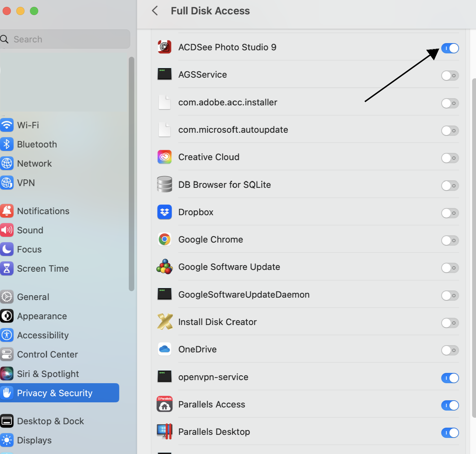Turn off Parallels Desktop access
The width and height of the screenshot is (476, 454).
click(x=450, y=432)
